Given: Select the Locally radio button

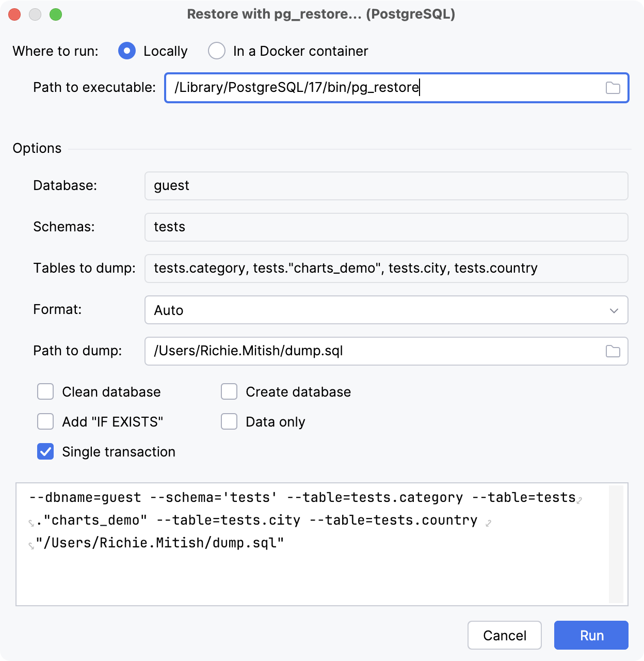Looking at the screenshot, I should [x=126, y=51].
